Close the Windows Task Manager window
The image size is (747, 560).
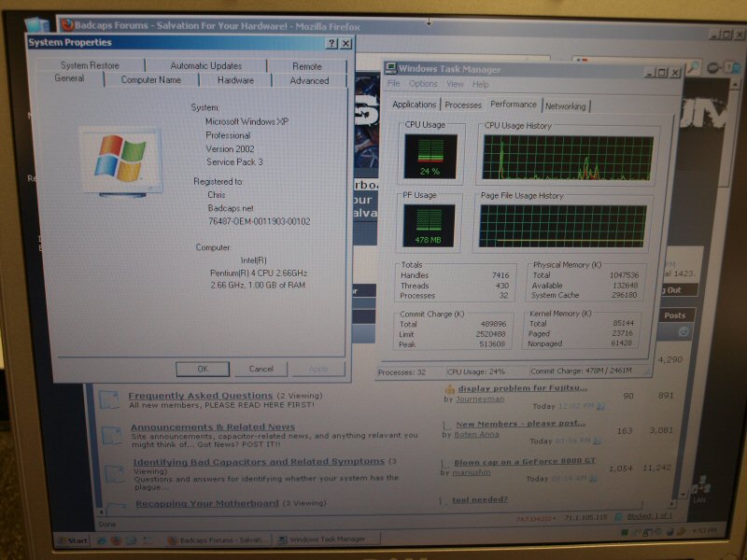674,73
